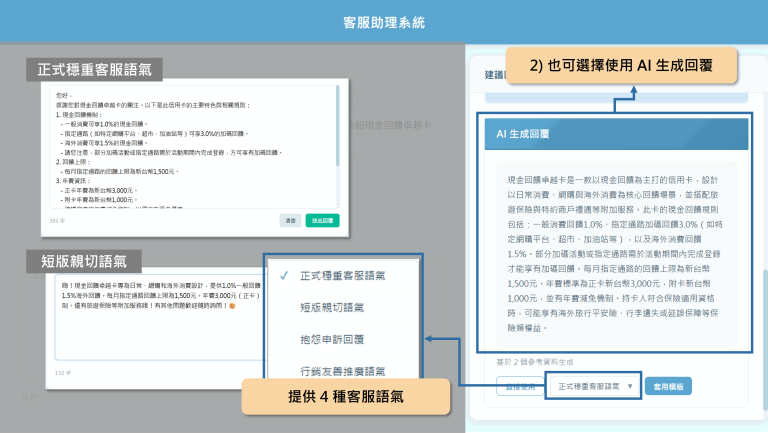The width and height of the screenshot is (768, 433).
Task: Click the 客服助理系統 title bar
Action: (384, 21)
